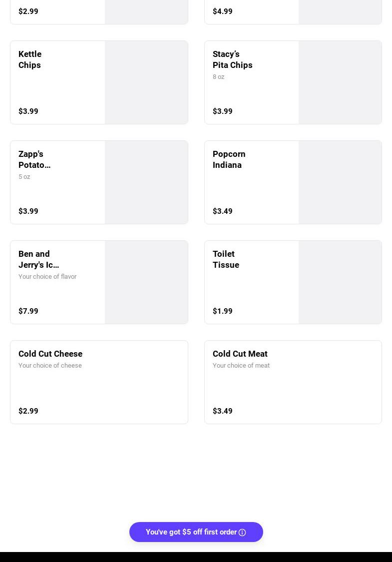The image size is (392, 562).
Task: Click the $3.49 Cold Cut Meat price
Action: coord(223,411)
